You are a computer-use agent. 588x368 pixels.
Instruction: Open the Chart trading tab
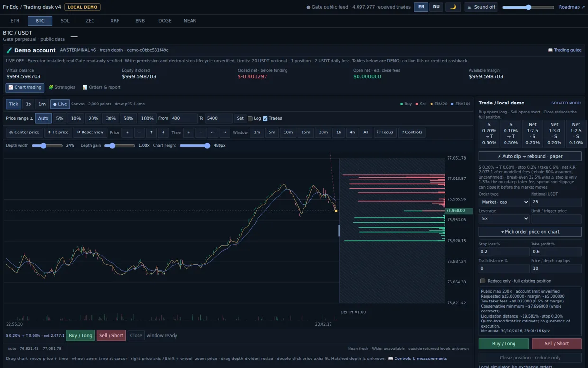point(25,88)
